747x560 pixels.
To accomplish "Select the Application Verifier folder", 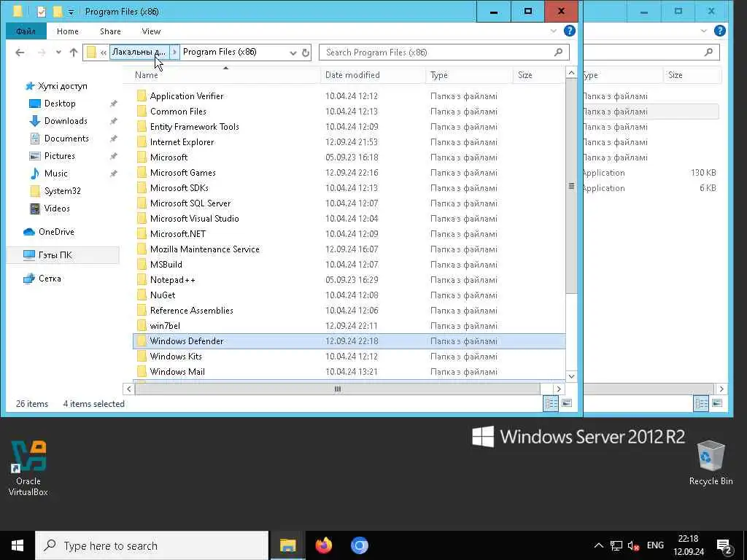I will [x=186, y=96].
